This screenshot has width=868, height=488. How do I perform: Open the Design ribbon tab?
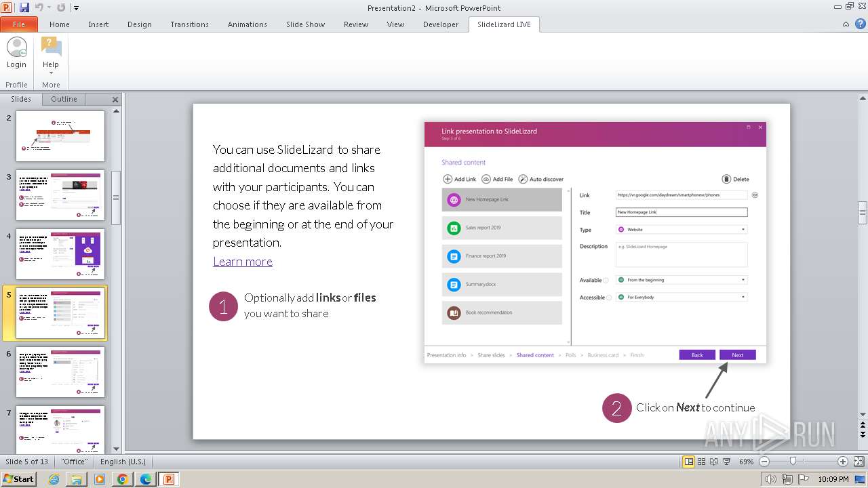click(140, 24)
